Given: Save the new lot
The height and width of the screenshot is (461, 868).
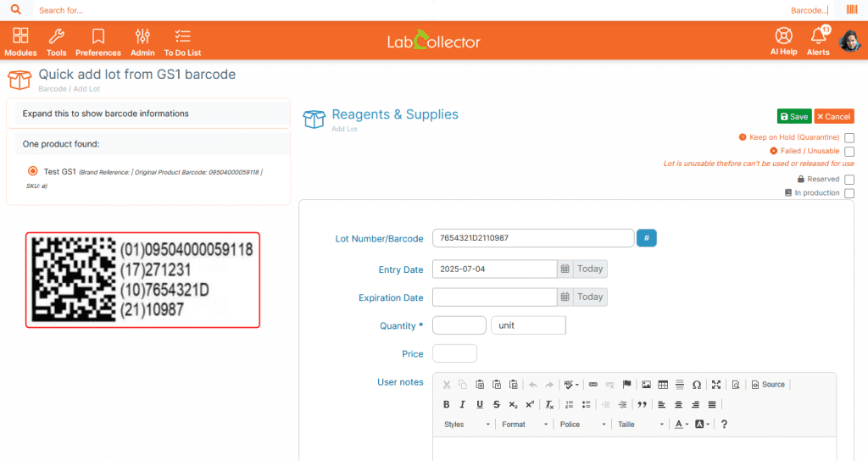Looking at the screenshot, I should [794, 116].
